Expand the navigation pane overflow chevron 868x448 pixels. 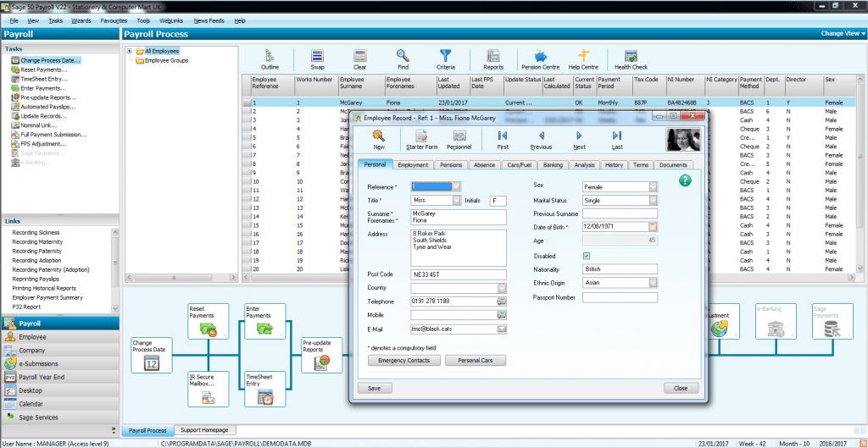114,429
